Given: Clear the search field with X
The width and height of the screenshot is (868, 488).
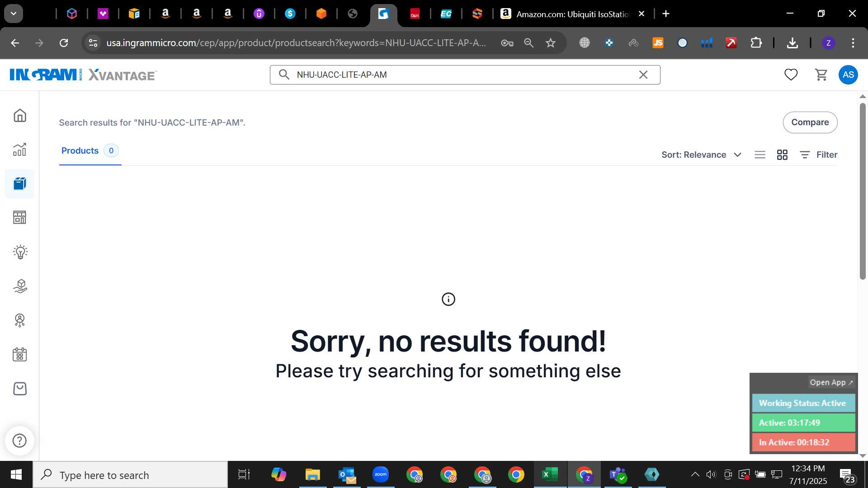Looking at the screenshot, I should (x=643, y=75).
